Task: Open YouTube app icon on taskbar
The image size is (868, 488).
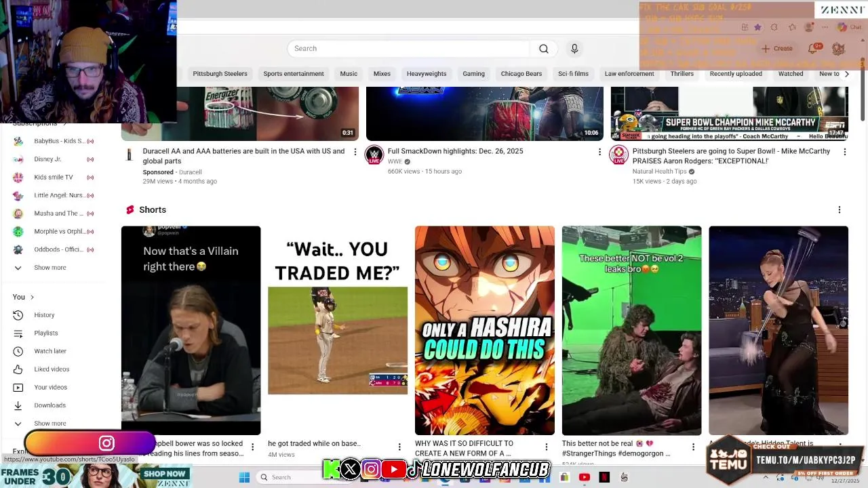Action: point(585,477)
